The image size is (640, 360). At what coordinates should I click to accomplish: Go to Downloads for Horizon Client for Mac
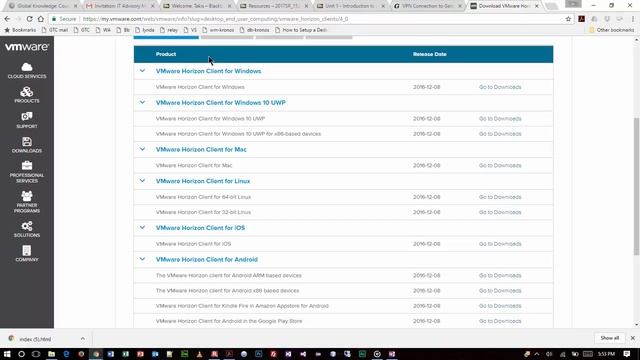[500, 165]
